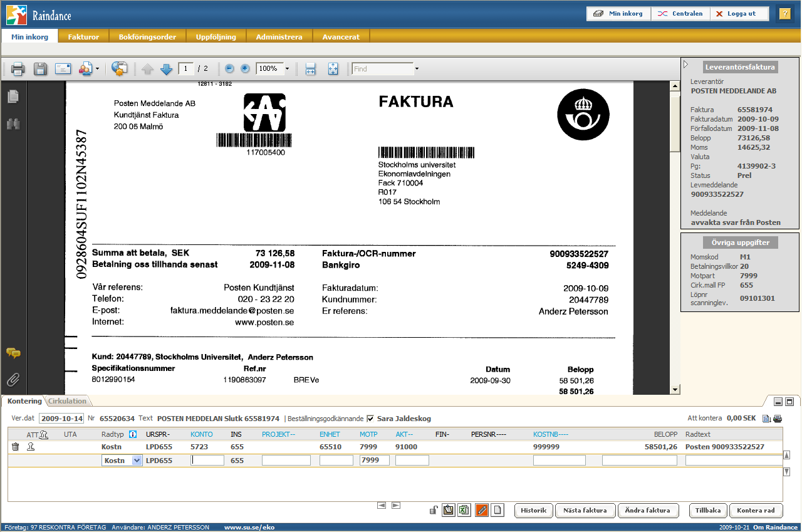The height and width of the screenshot is (532, 802).
Task: Switch to the Administrera tab
Action: point(279,37)
